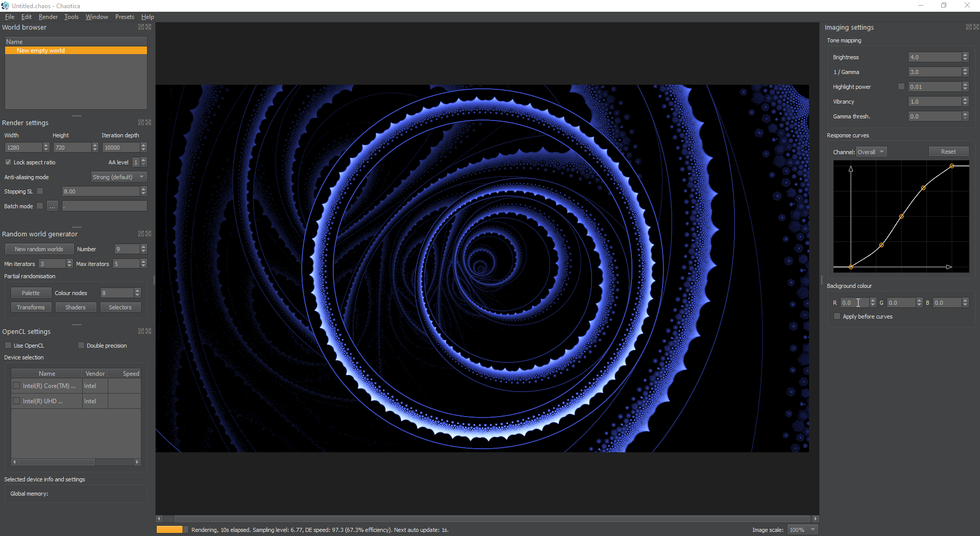Image resolution: width=980 pixels, height=536 pixels.
Task: Click the Transforms randomisation button
Action: pos(31,307)
